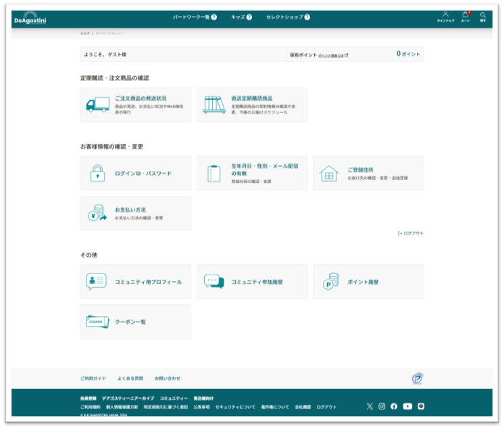Screen dimensions: 504x429
Task: Click the search magnifier icon
Action: point(483,17)
